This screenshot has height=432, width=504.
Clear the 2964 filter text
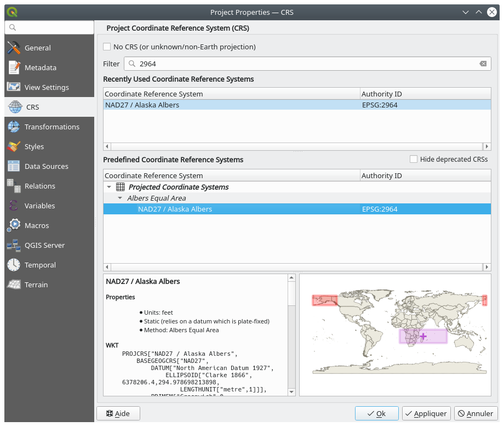click(x=483, y=64)
